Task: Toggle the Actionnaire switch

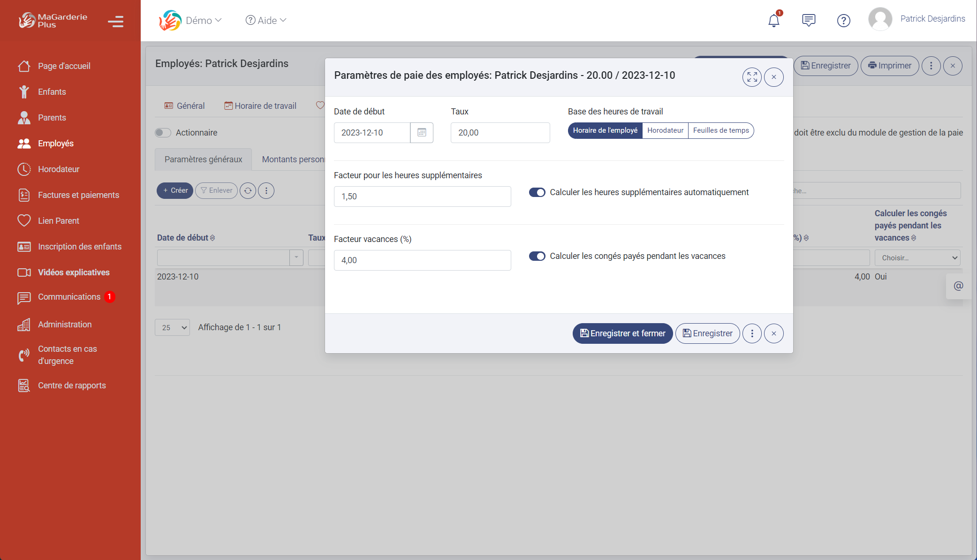Action: pos(163,133)
